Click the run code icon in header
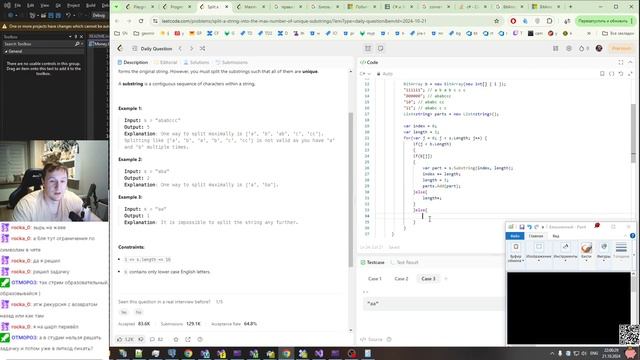The height and width of the screenshot is (360, 640). point(368,49)
